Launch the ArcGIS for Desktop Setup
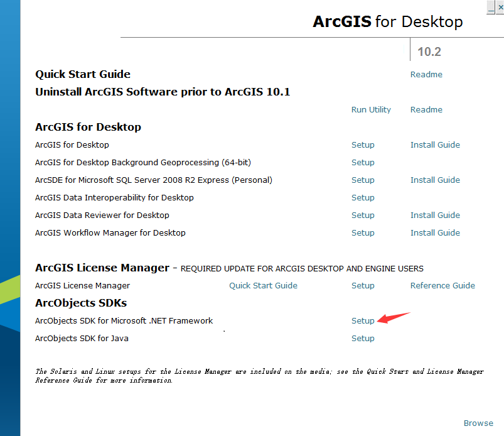The image size is (504, 436). [x=363, y=144]
